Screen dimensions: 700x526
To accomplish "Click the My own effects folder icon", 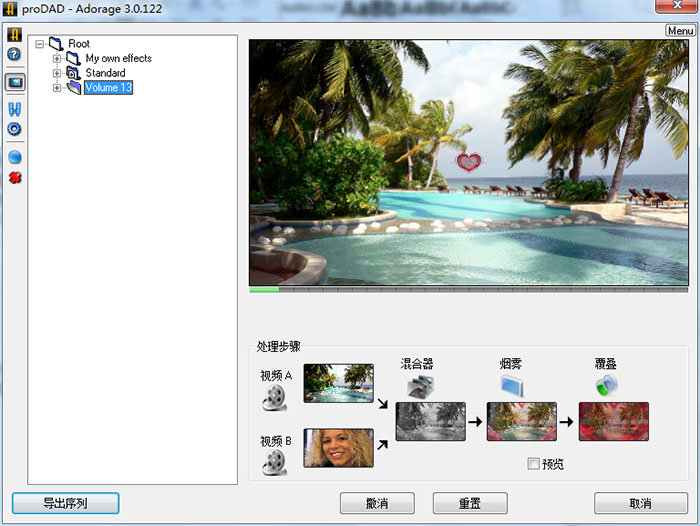I will (73, 58).
